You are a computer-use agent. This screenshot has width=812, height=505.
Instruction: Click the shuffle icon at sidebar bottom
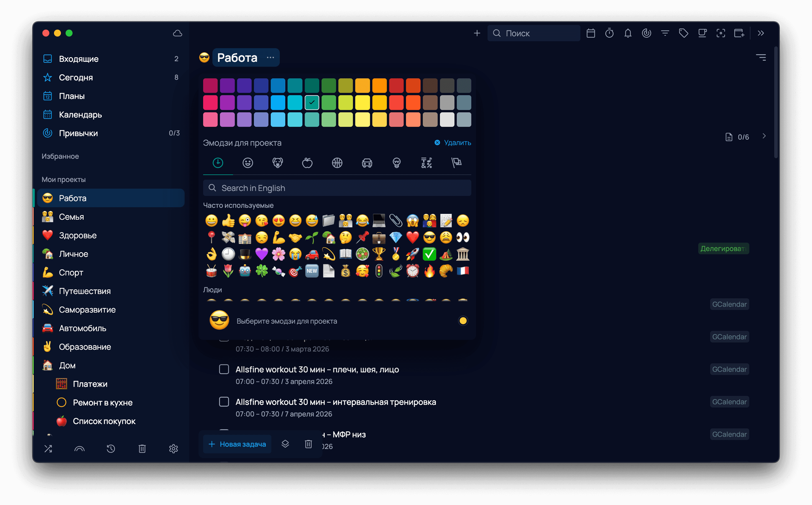[x=48, y=448]
